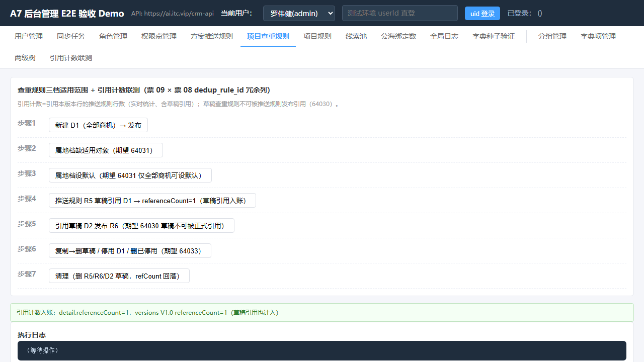The height and width of the screenshot is (362, 644).
Task: Run step 3 属地档设默认 button
Action: pos(130,175)
